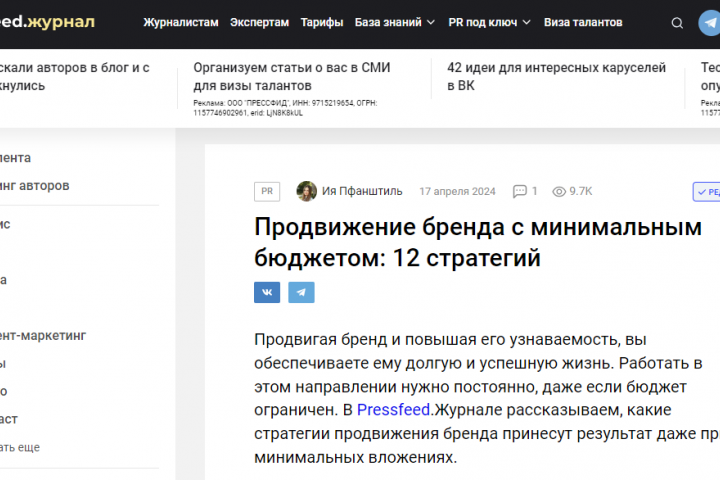
Task: Click the blue checkmark badge at right
Action: coord(707,192)
